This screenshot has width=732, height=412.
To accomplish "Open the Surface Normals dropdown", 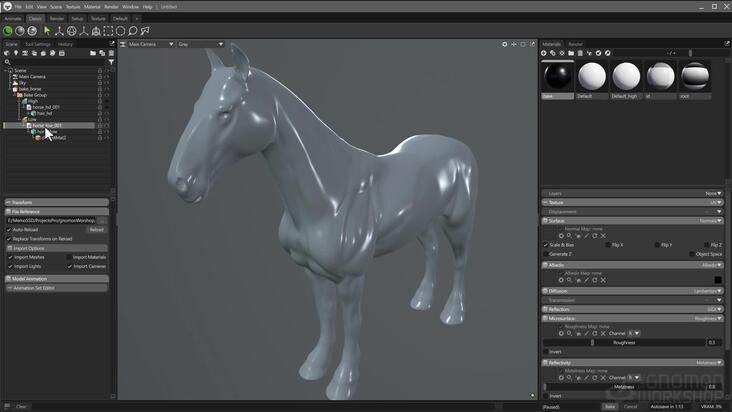I will point(711,221).
